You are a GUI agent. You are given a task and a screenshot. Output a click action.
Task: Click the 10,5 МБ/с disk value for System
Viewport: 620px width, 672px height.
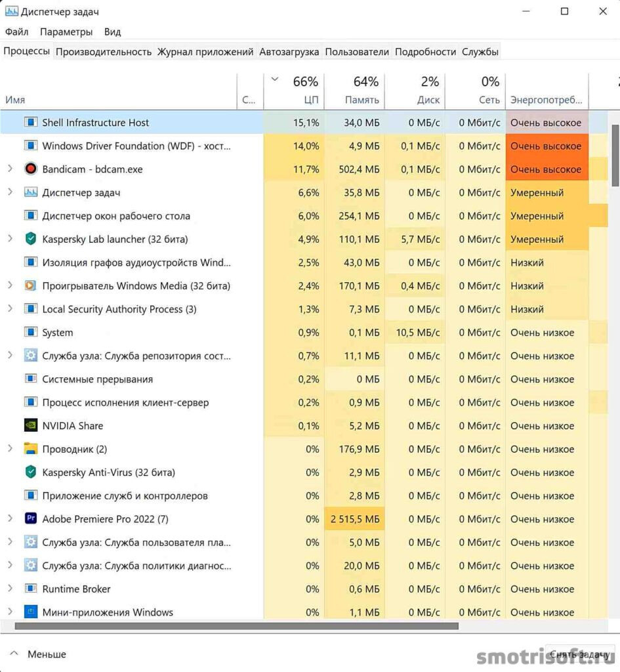(x=415, y=333)
